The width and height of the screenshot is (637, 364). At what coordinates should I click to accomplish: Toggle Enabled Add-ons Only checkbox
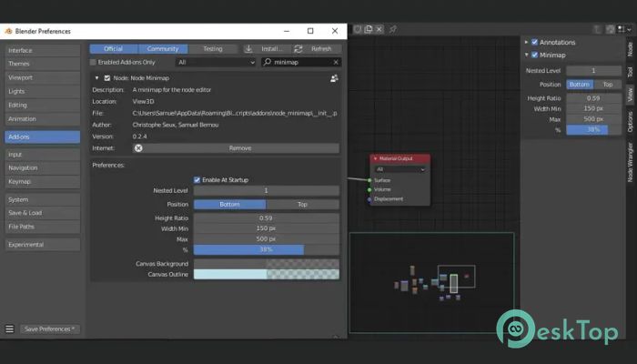[93, 62]
